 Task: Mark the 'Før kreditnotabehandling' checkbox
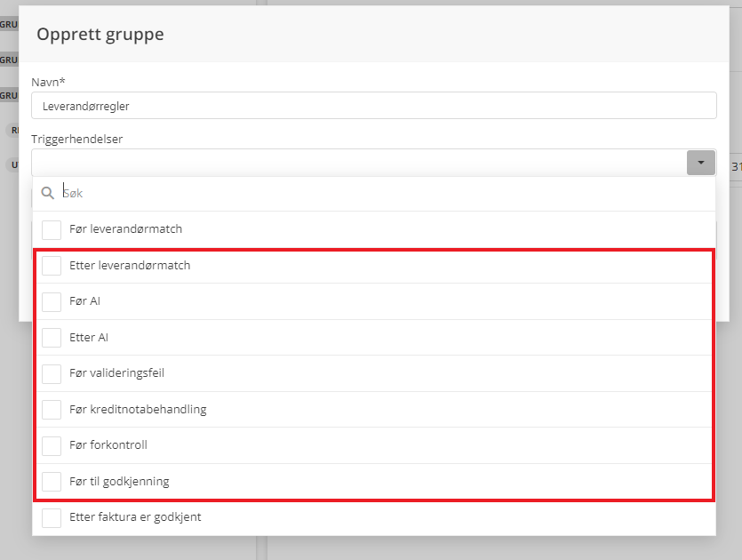click(52, 410)
